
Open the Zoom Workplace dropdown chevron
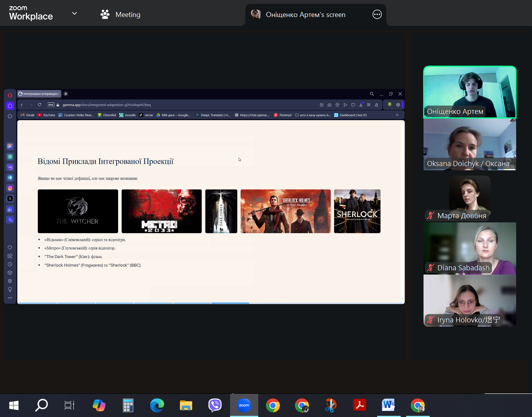(x=75, y=14)
